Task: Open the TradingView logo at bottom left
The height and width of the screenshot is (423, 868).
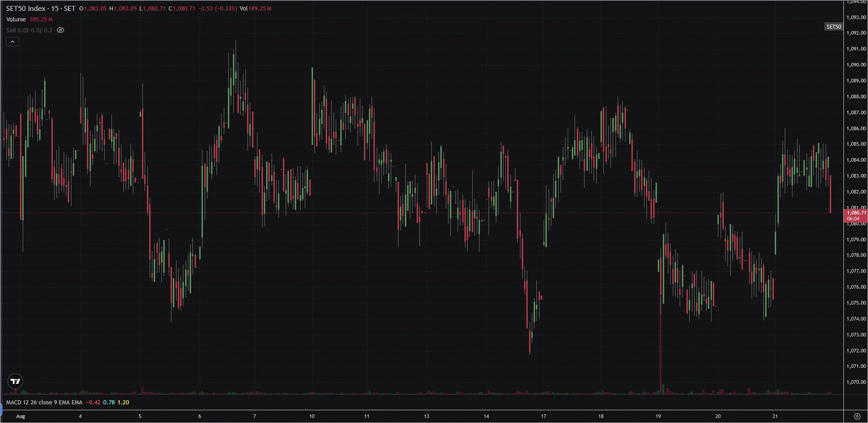Action: 15,381
